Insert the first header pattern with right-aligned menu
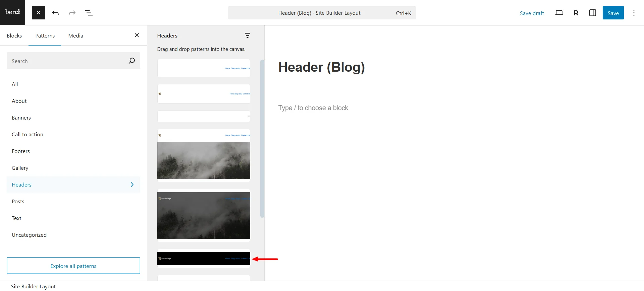Screen dimensions: 644x291 pyautogui.click(x=204, y=68)
